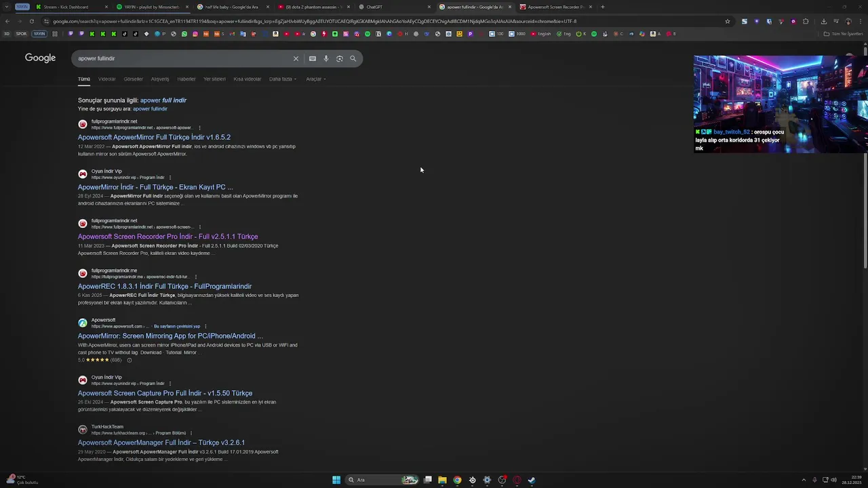868x488 pixels.
Task: Click the stream webcam overlay thumbnail
Action: (x=781, y=104)
